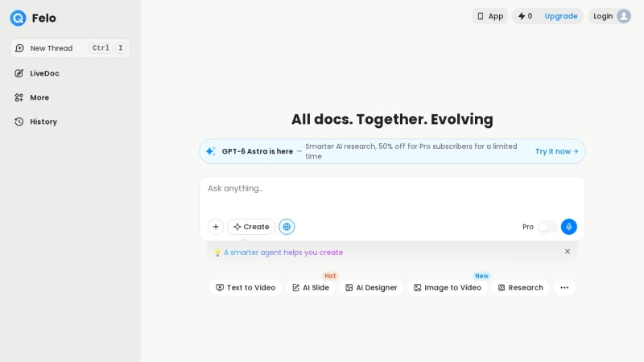This screenshot has height=362, width=644.
Task: Click the phone icon on App button
Action: 480,16
